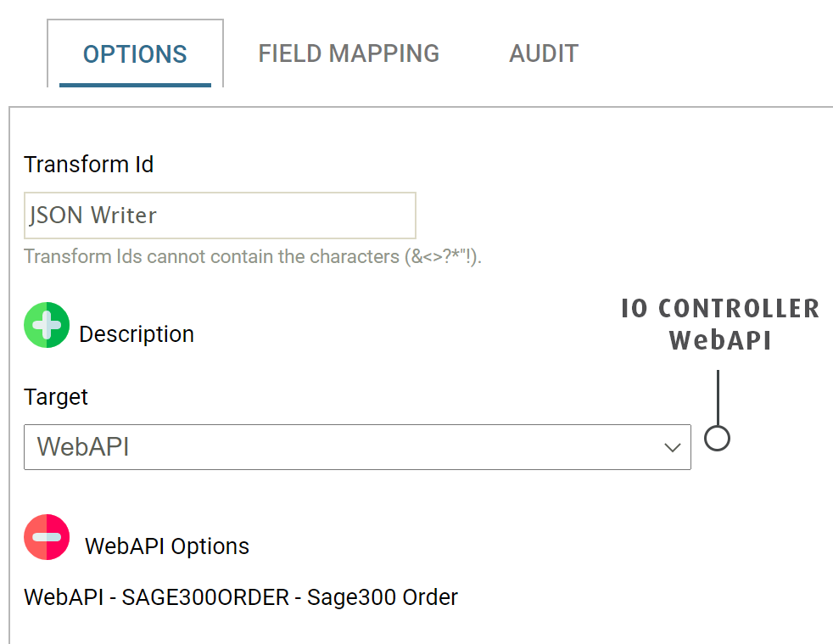Click the blue underline beneath OPTIONS tab

[x=135, y=84]
